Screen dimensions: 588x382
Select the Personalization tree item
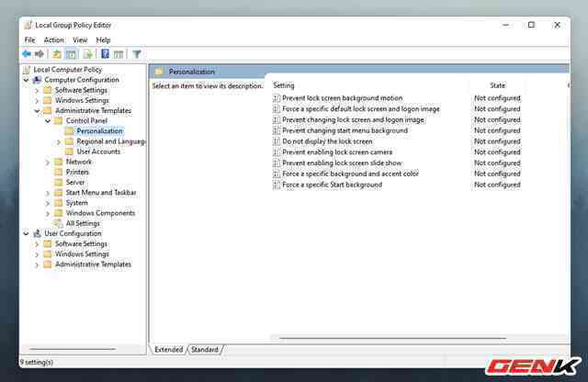click(x=99, y=130)
